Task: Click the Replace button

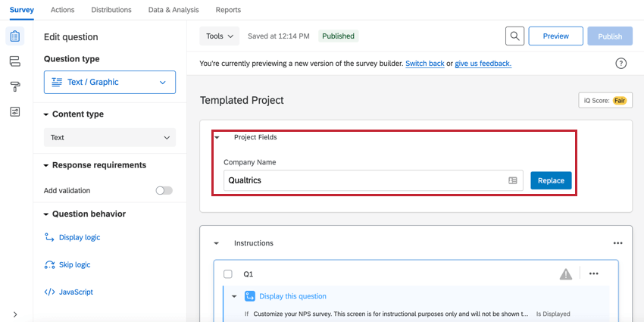Action: click(x=551, y=180)
